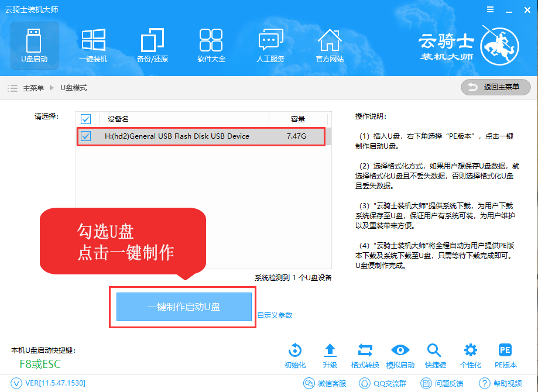Screen dimensions: 538x392
Task: Click the list icon beside 主菜单
Action: [x=13, y=88]
